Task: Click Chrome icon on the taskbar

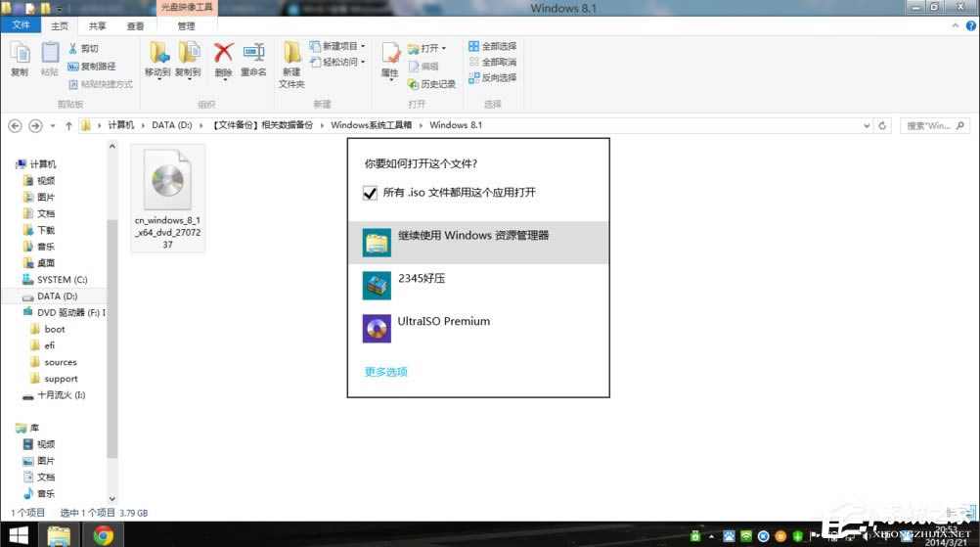Action: click(103, 535)
